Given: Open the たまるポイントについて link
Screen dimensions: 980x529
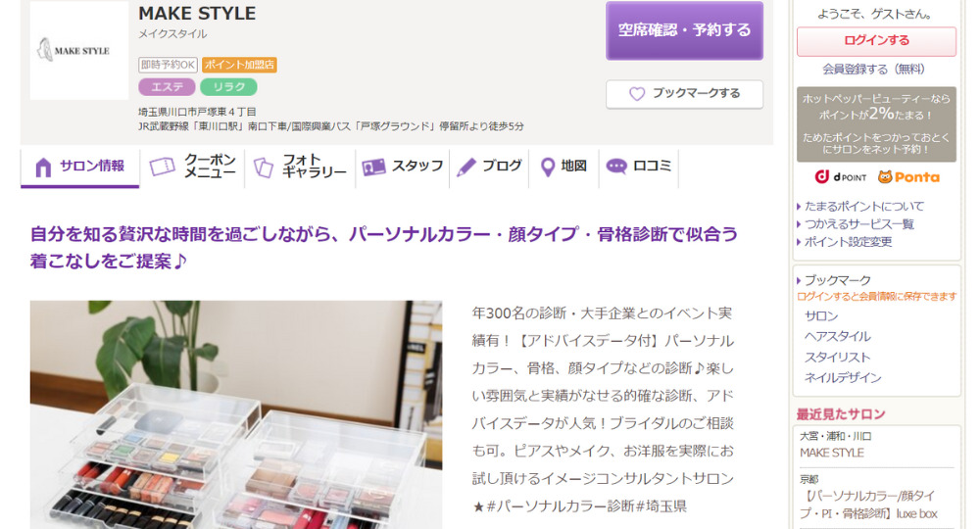Looking at the screenshot, I should [863, 206].
